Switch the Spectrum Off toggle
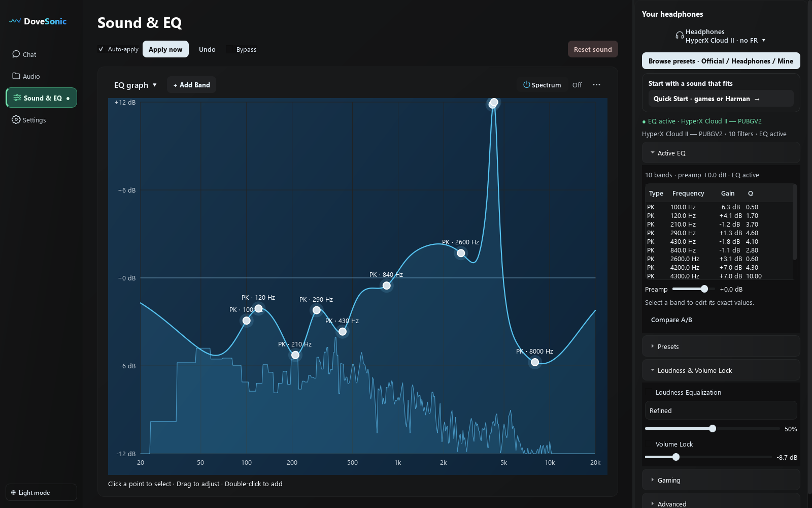 577,85
